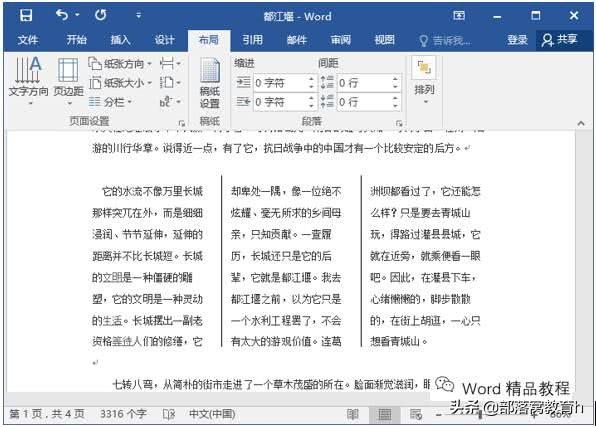Open the 段落 paragraph dialog launcher

coord(399,123)
